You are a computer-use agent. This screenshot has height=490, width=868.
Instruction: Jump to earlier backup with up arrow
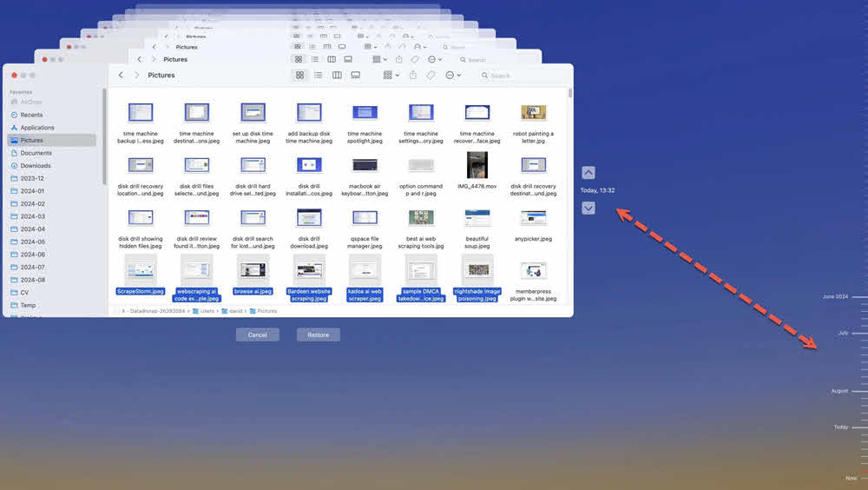click(589, 172)
